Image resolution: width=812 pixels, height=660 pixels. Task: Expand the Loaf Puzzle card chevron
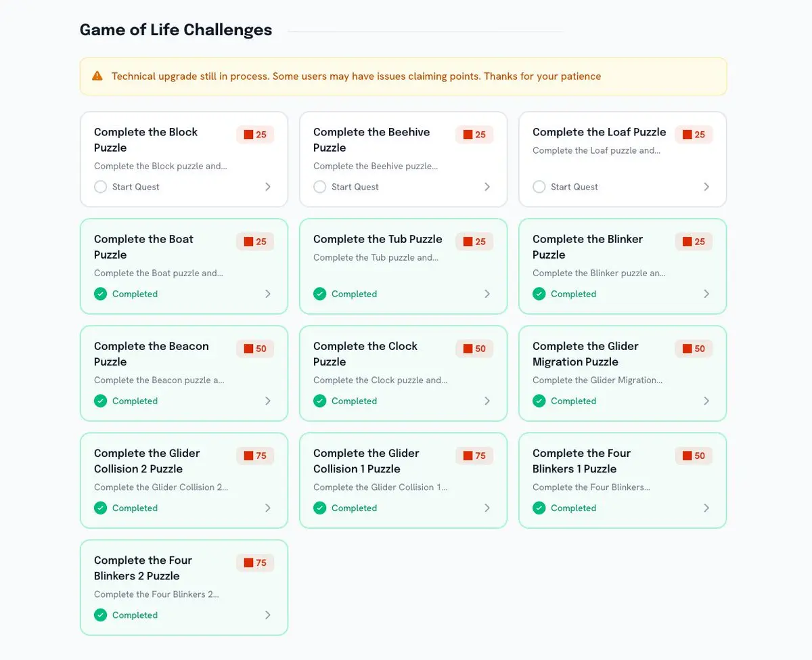tap(706, 187)
